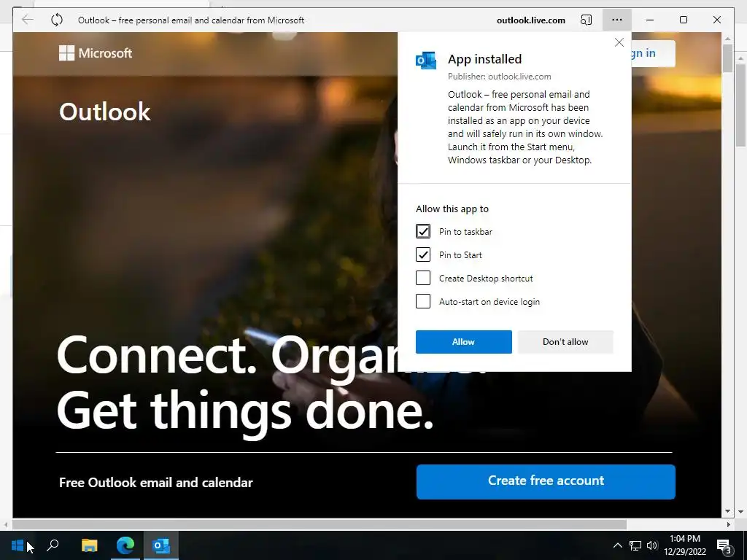
Task: Show hidden system tray icons
Action: click(x=617, y=545)
